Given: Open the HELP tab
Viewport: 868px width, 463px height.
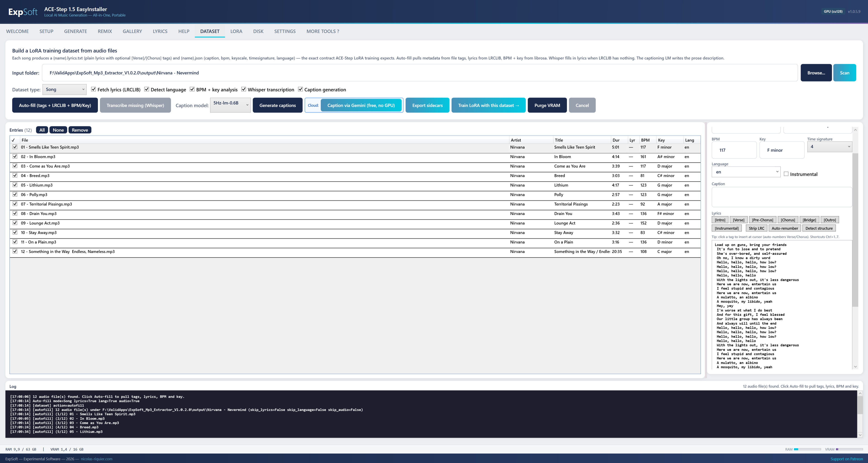Looking at the screenshot, I should [184, 31].
